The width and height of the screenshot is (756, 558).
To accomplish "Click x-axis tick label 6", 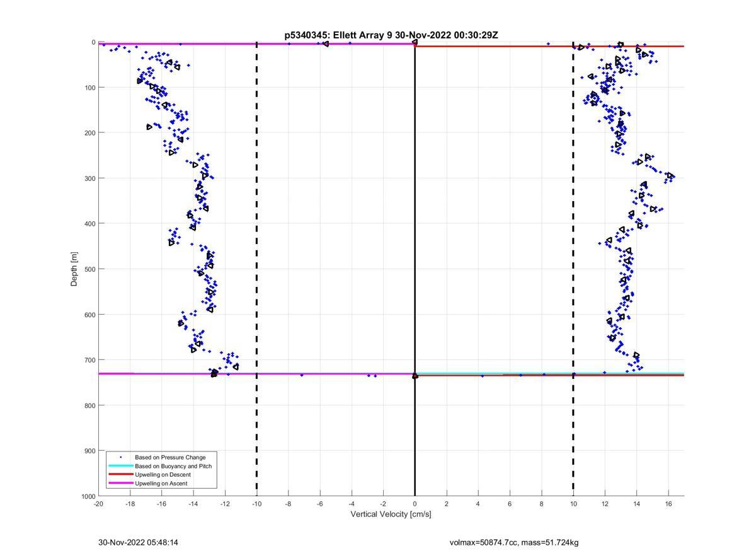I will point(510,503).
